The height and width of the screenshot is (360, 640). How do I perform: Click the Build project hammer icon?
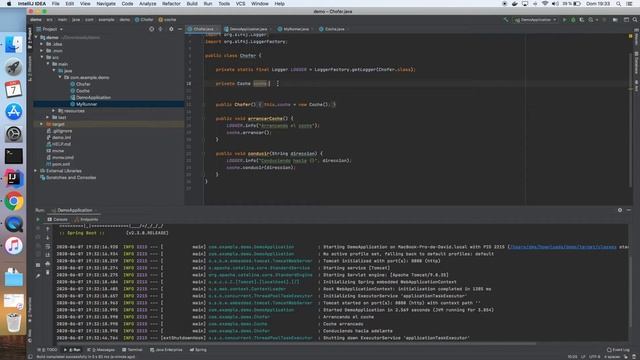(506, 20)
